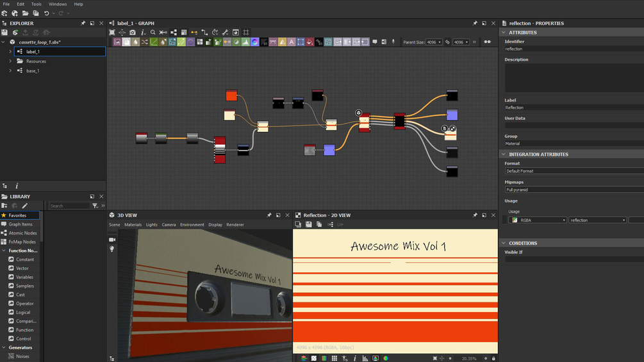Viewport: 644px width, 362px height.
Task: Add a Curve node from node toolbar
Action: (154, 42)
